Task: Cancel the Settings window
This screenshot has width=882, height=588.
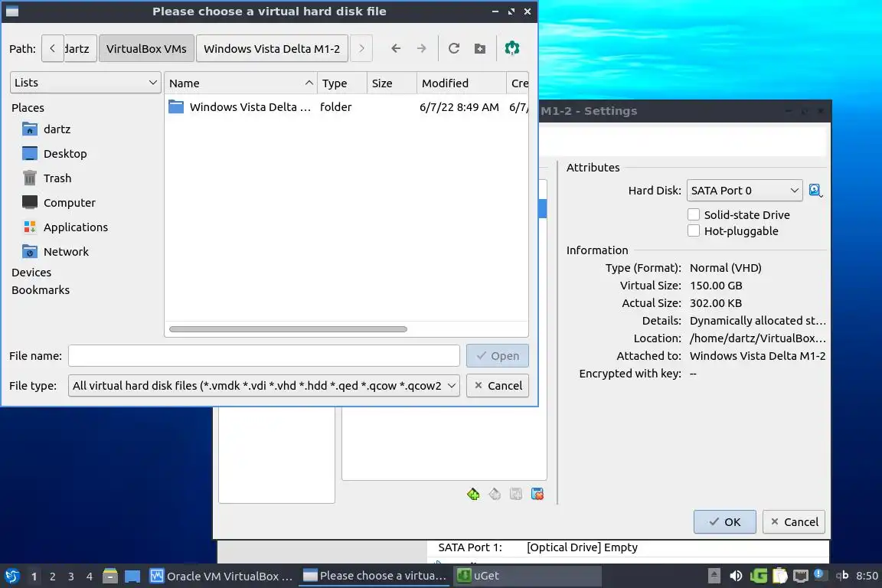Action: 794,522
